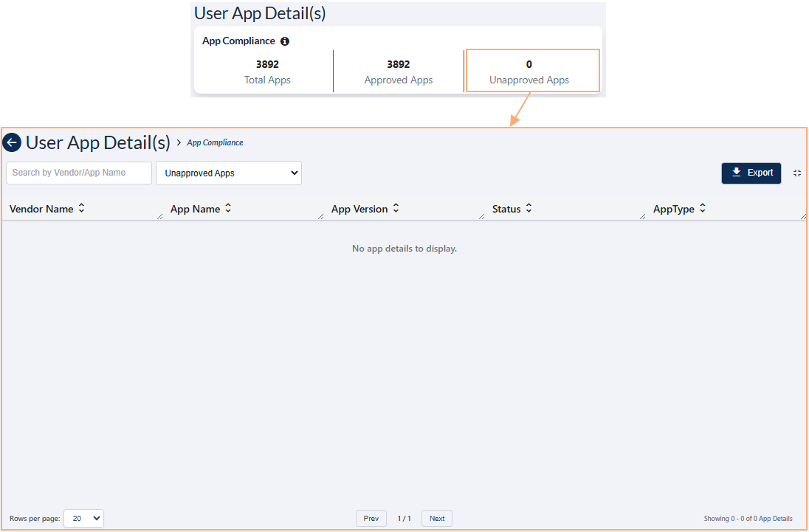This screenshot has height=532, width=809.
Task: Open the Unapproved Apps filter dropdown
Action: coord(228,173)
